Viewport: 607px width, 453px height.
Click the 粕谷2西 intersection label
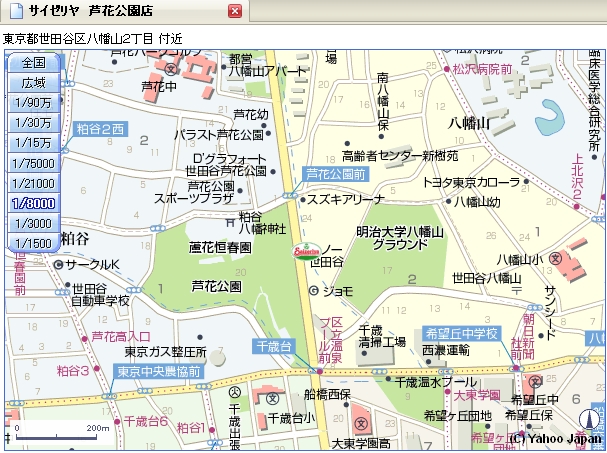[x=100, y=129]
